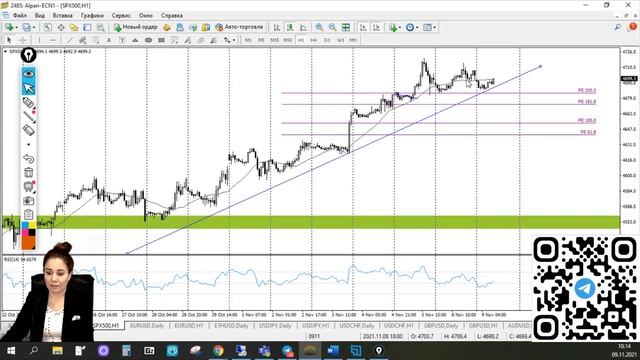The image size is (640, 360).
Task: Open the Terminal window icon
Action: 87,27
